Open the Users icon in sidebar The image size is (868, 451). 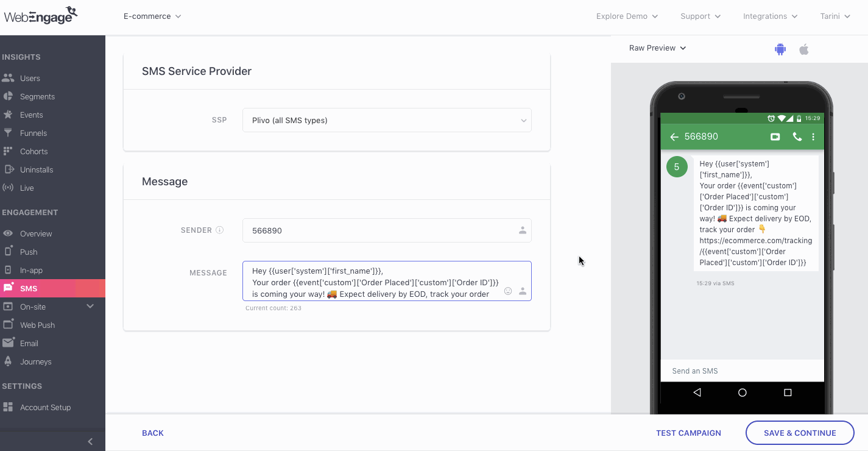point(8,78)
